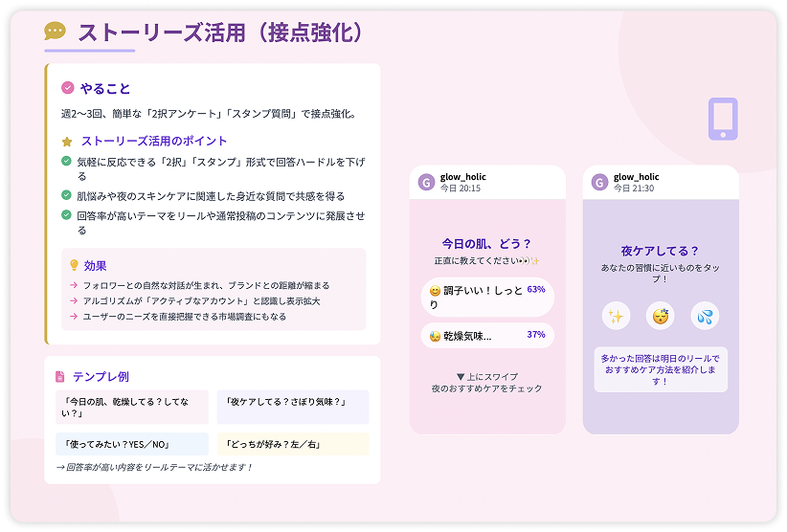The image size is (787, 532).
Task: Select poll option 乾燥気味…
Action: 487,336
